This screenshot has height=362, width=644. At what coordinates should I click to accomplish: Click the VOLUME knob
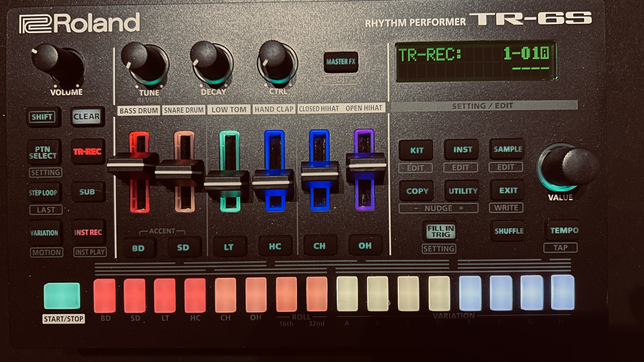coord(57,65)
